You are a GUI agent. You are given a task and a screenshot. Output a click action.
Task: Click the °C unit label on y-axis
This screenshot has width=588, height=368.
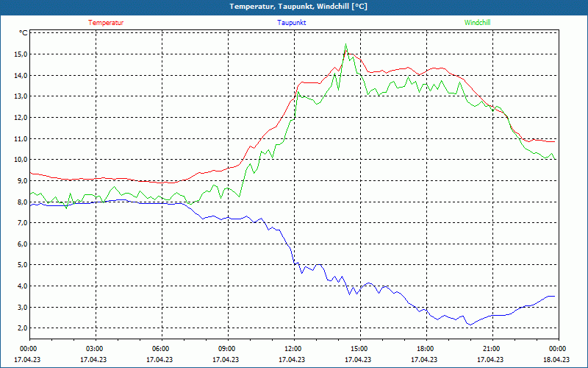24,33
